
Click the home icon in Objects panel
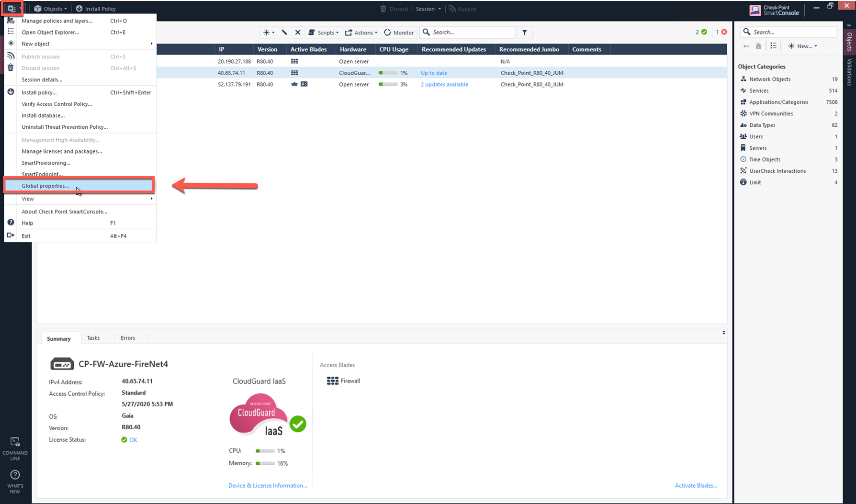coord(759,46)
